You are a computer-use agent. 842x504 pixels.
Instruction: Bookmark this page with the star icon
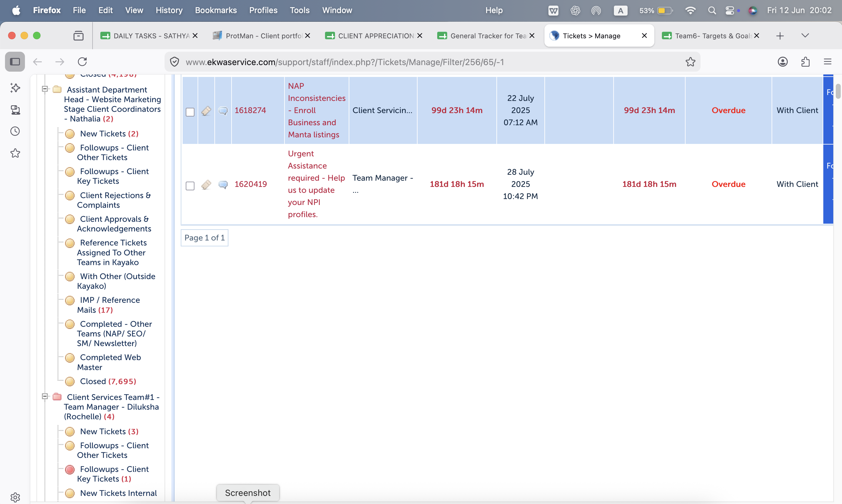(x=690, y=62)
